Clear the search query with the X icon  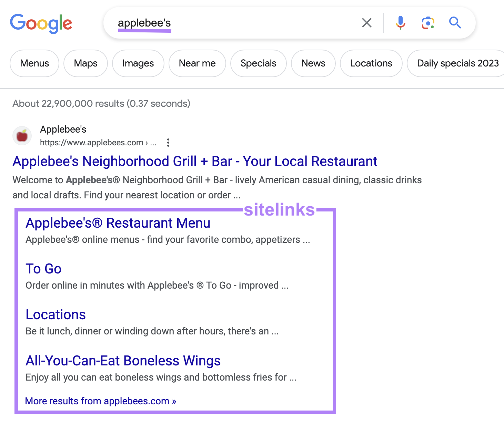pyautogui.click(x=366, y=23)
